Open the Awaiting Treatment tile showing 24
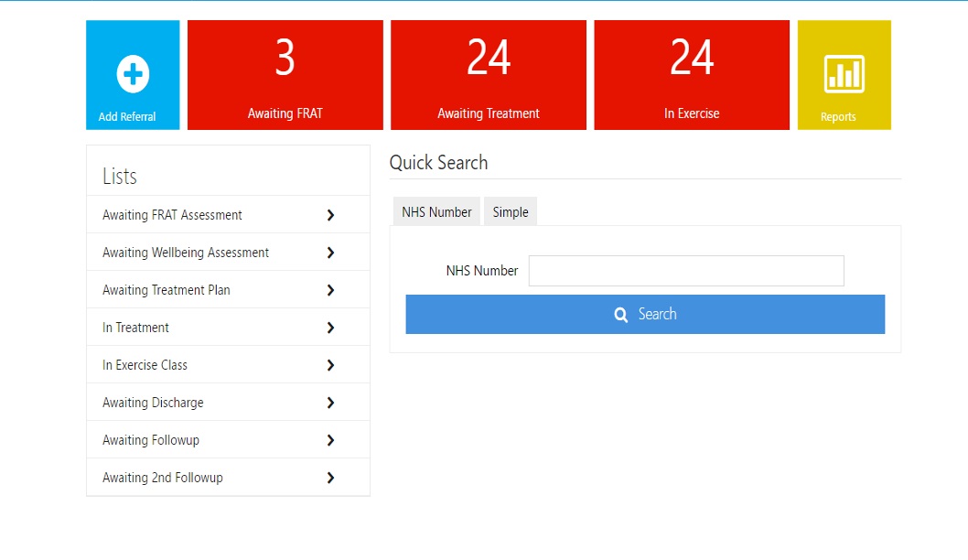Viewport: 968px width, 560px height. coord(489,75)
